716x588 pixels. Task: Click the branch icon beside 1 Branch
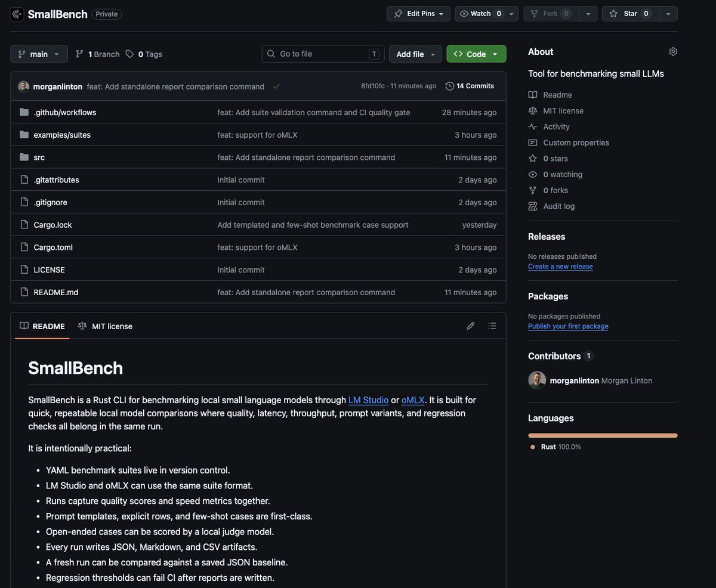(79, 54)
